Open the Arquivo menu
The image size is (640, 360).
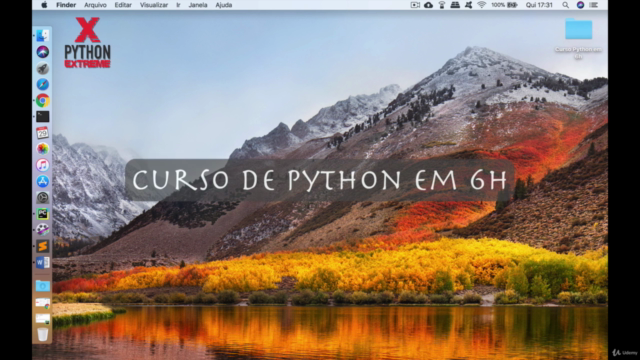(x=95, y=5)
